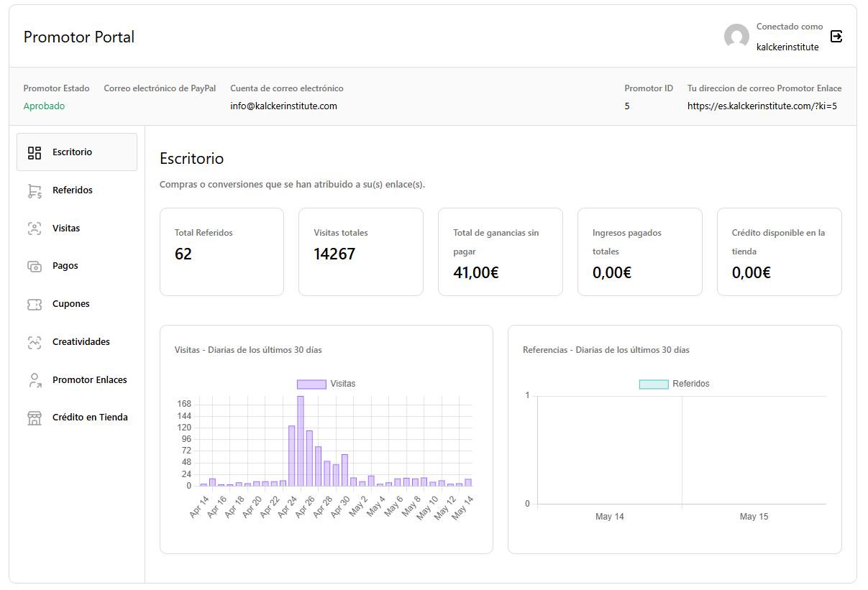Click the promotor link URL
This screenshot has height=590, width=868.
(762, 106)
